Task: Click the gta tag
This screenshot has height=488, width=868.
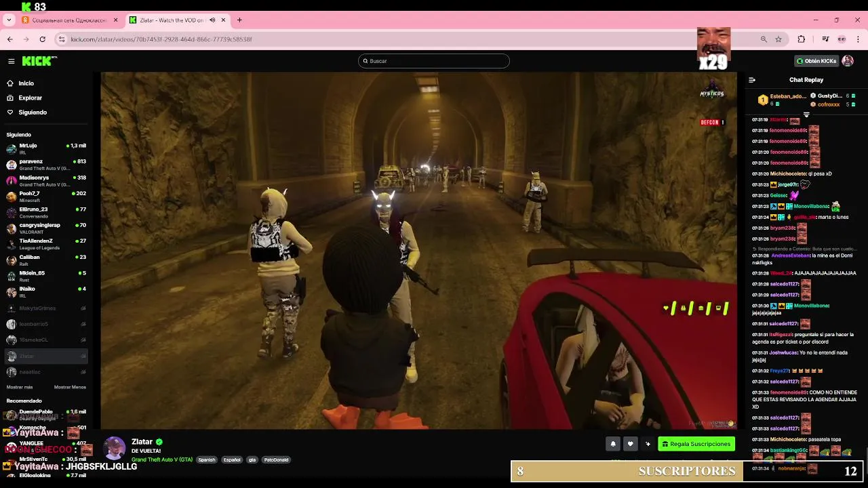Action: [252, 460]
